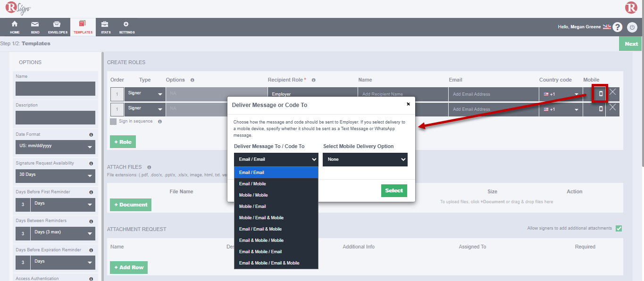Choose 'Mobile / Email & Mobile' option
644x281 pixels.
point(261,218)
